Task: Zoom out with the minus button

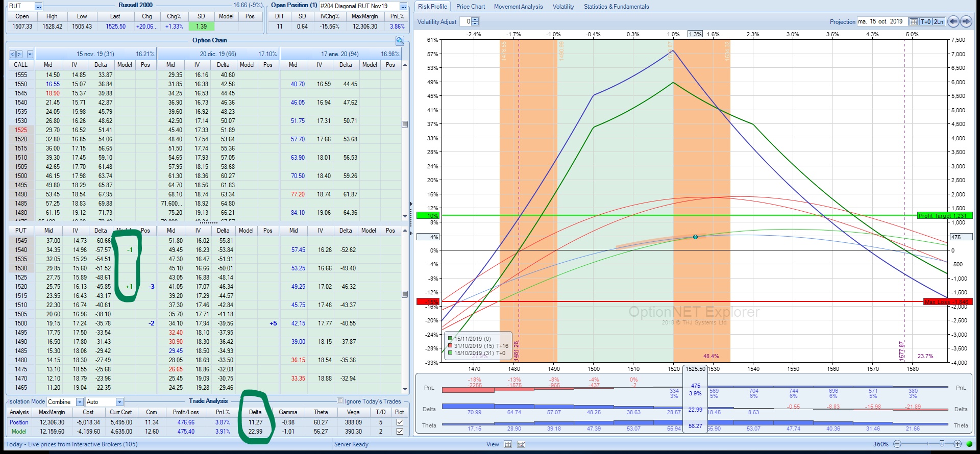Action: [x=897, y=444]
